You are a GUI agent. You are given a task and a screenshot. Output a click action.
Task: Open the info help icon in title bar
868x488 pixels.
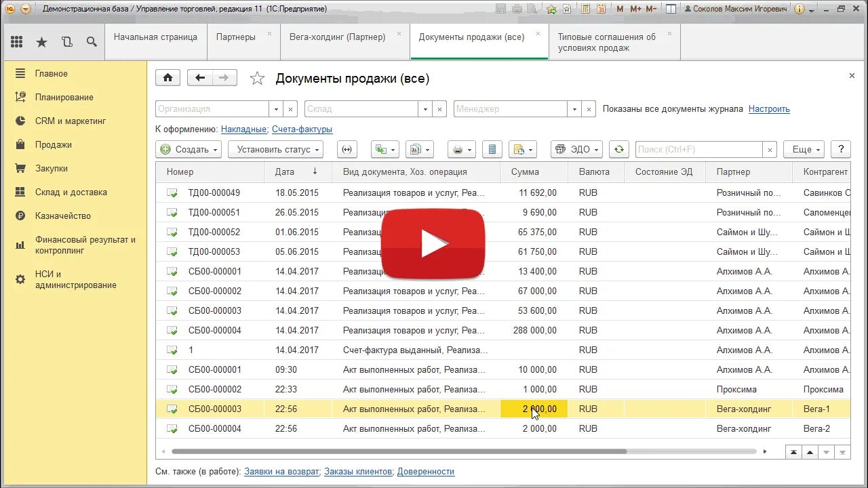799,9
